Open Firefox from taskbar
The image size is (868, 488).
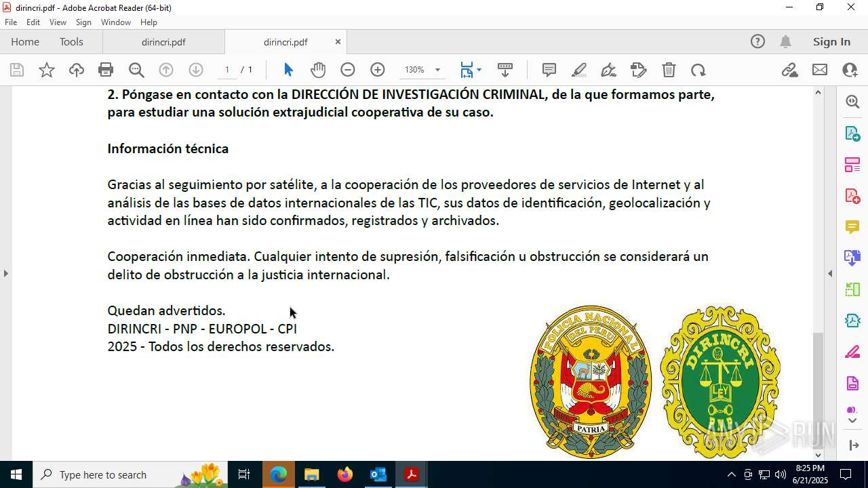[345, 474]
